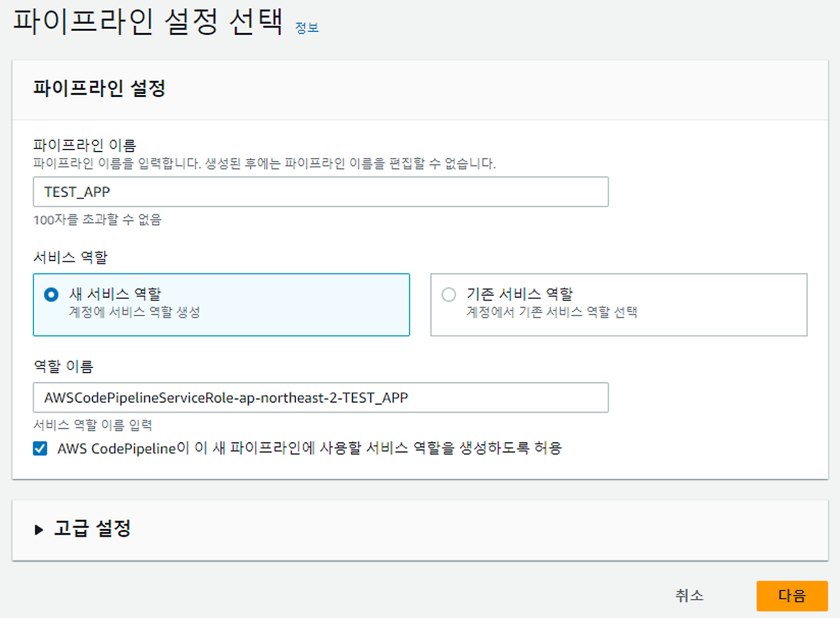The height and width of the screenshot is (618, 840).
Task: Focus the 역할 이름 input field
Action: [321, 398]
